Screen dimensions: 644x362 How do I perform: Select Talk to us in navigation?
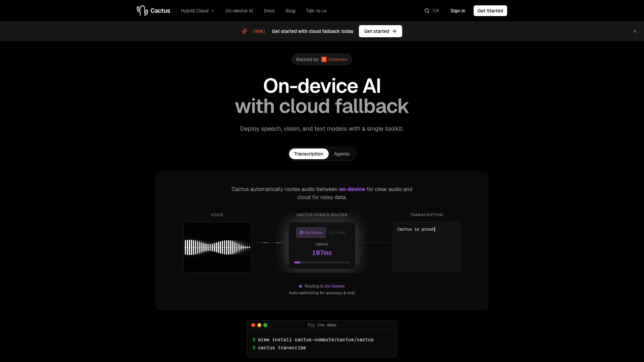[x=316, y=11]
